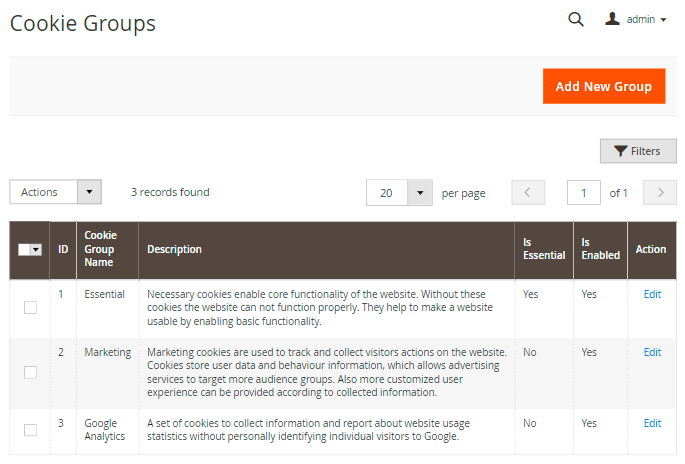Viewport: 685px width, 464px height.
Task: Edit the Marketing cookie group
Action: click(x=652, y=352)
